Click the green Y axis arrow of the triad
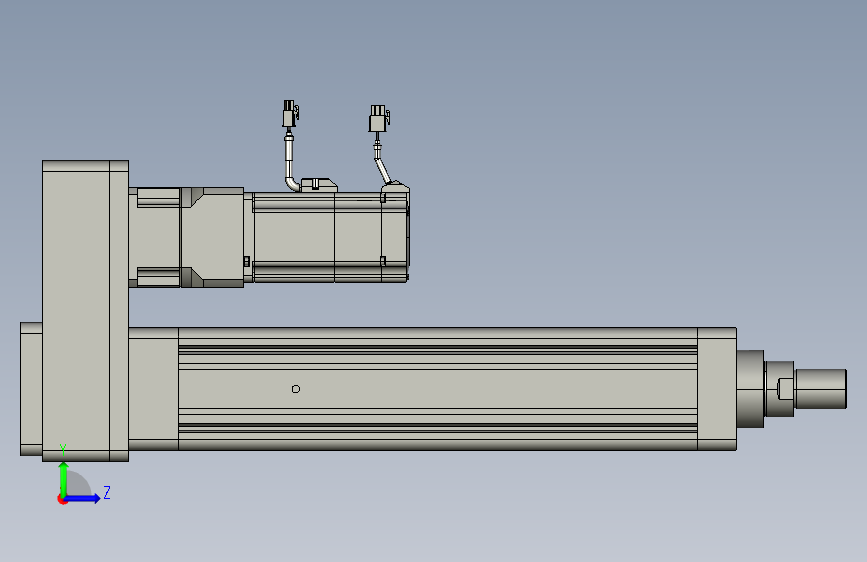The height and width of the screenshot is (562, 867). click(64, 479)
